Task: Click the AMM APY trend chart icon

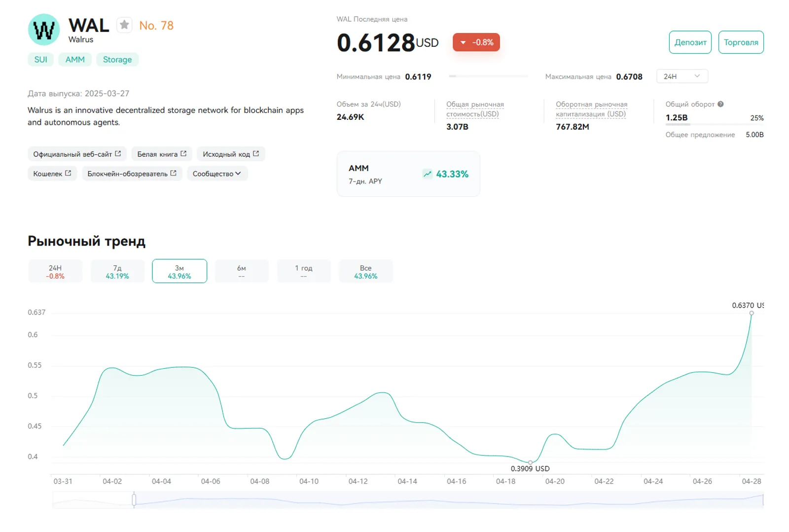Action: 428,174
